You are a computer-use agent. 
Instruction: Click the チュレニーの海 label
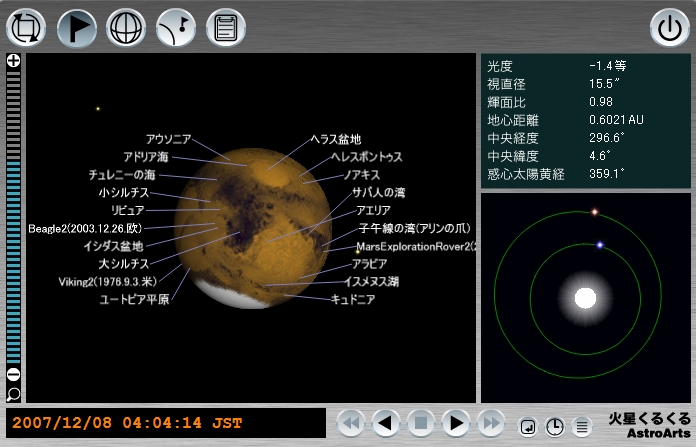123,175
